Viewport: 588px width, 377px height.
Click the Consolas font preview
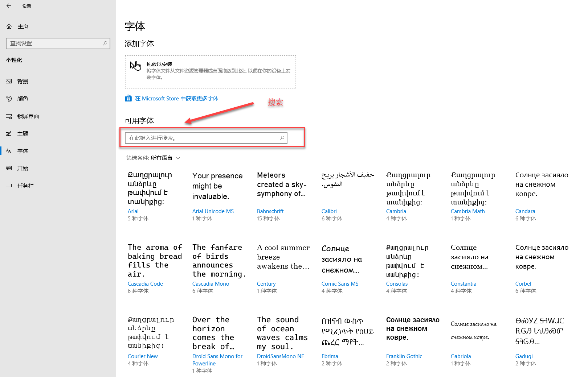(407, 261)
